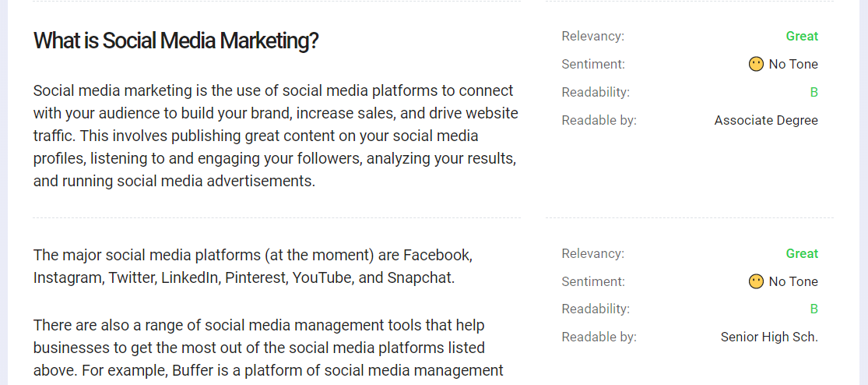Click the neutral face emoji above Senior High Sch.
The image size is (868, 385).
click(x=756, y=281)
